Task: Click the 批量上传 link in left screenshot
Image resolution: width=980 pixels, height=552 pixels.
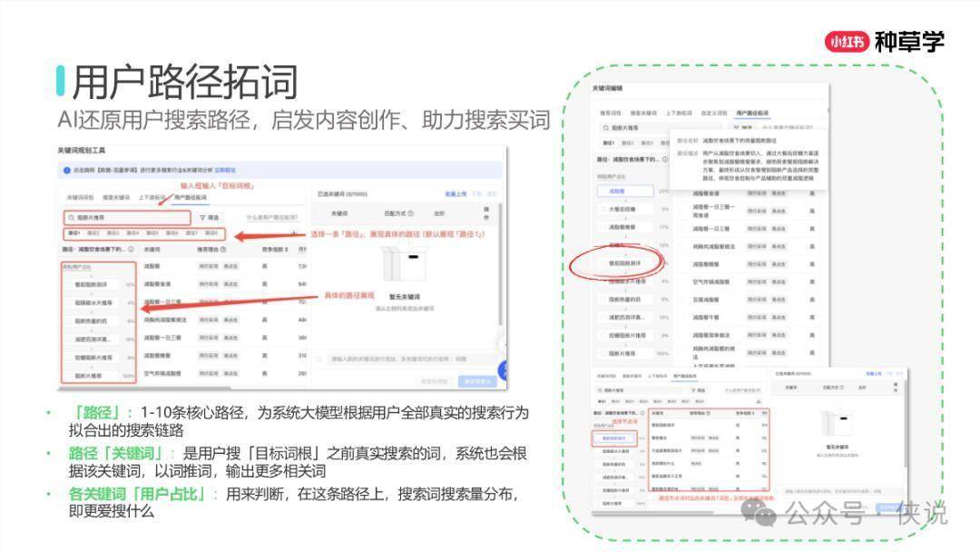Action: (455, 193)
